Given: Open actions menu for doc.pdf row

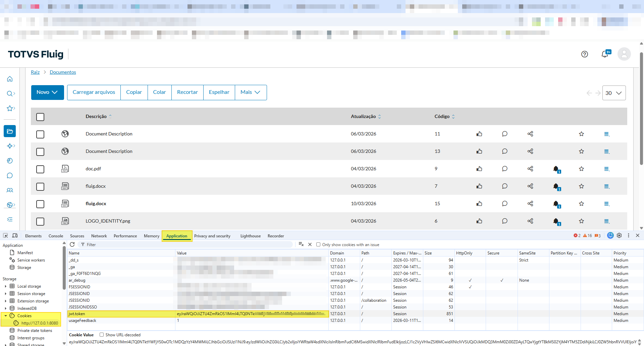Looking at the screenshot, I should pyautogui.click(x=606, y=169).
